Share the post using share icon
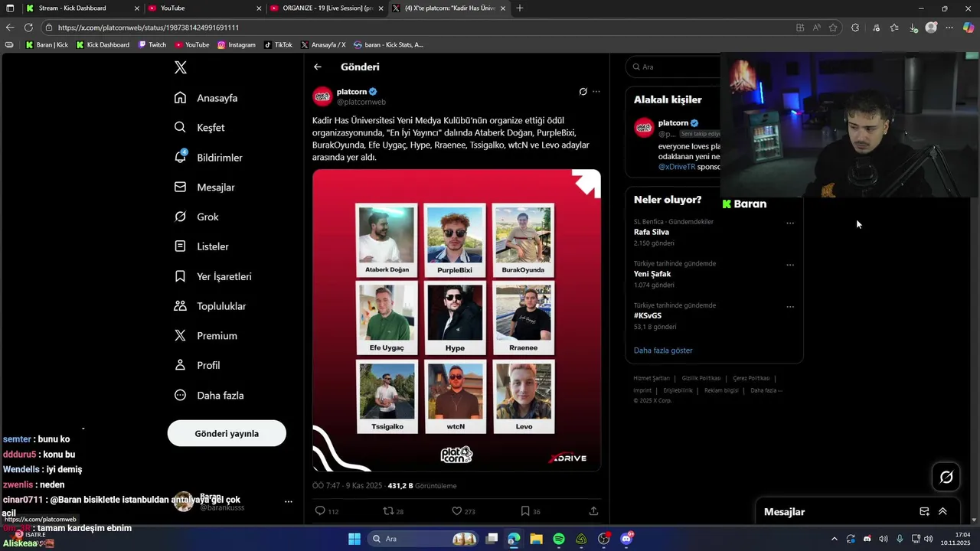Image resolution: width=980 pixels, height=551 pixels. (x=593, y=511)
